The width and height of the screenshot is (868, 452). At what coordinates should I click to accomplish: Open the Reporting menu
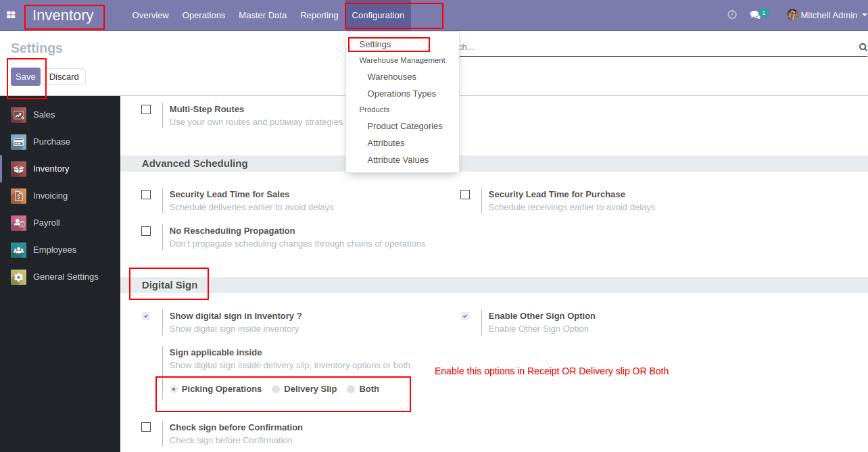(319, 15)
